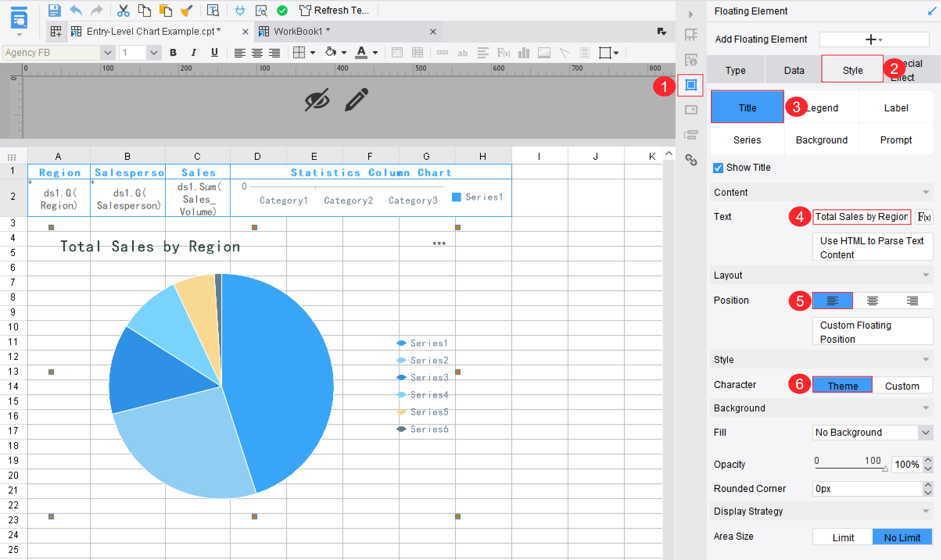The image size is (941, 560).
Task: Click the Bold formatting icon
Action: 173,52
